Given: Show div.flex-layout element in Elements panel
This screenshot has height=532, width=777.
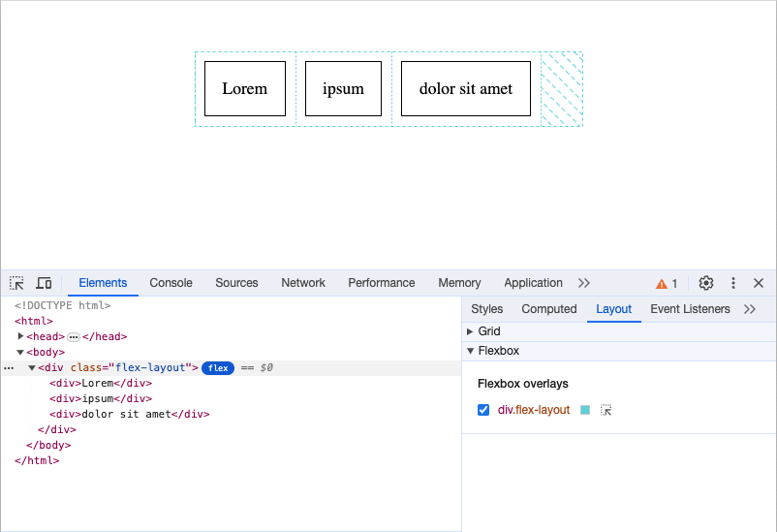Looking at the screenshot, I should pos(606,411).
